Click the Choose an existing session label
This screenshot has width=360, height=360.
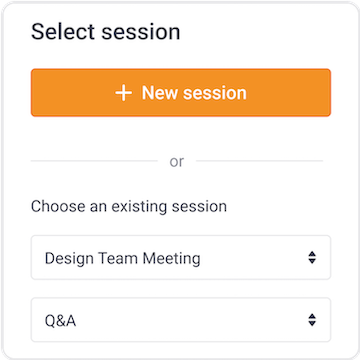click(x=129, y=206)
